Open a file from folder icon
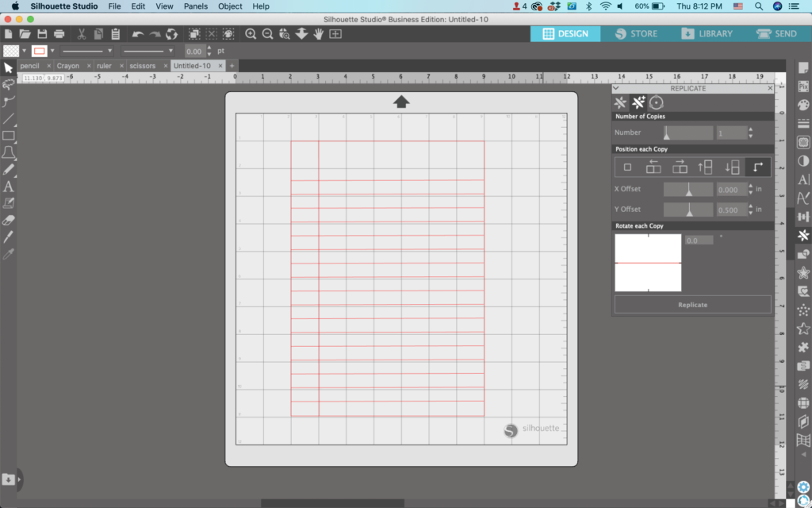Viewport: 812px width, 508px height. (25, 34)
